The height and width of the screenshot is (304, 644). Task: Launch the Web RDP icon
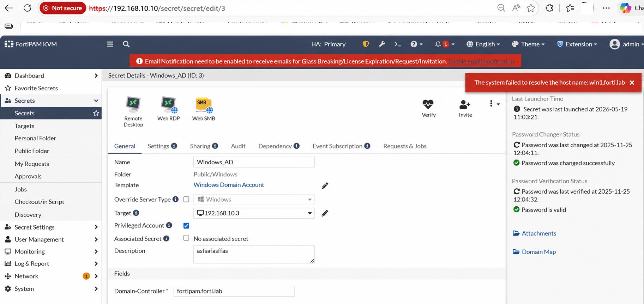coord(169,104)
